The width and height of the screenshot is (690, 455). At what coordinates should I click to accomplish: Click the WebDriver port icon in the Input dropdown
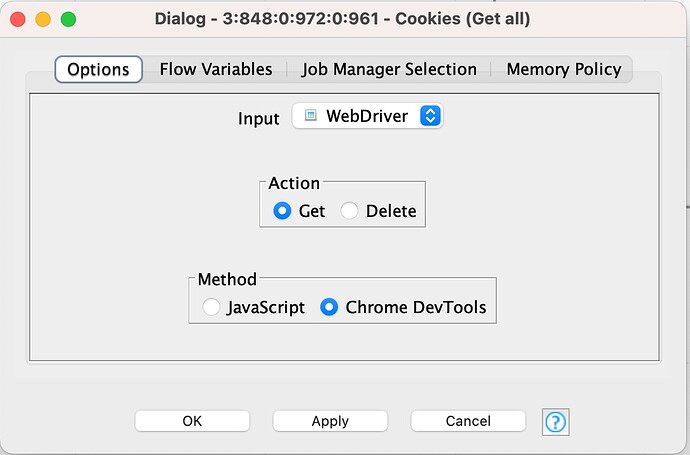311,116
